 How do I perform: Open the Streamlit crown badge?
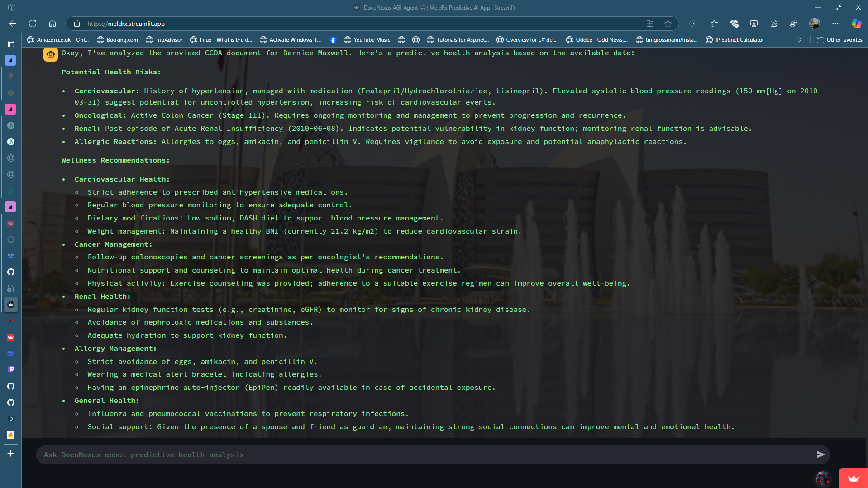click(x=854, y=478)
